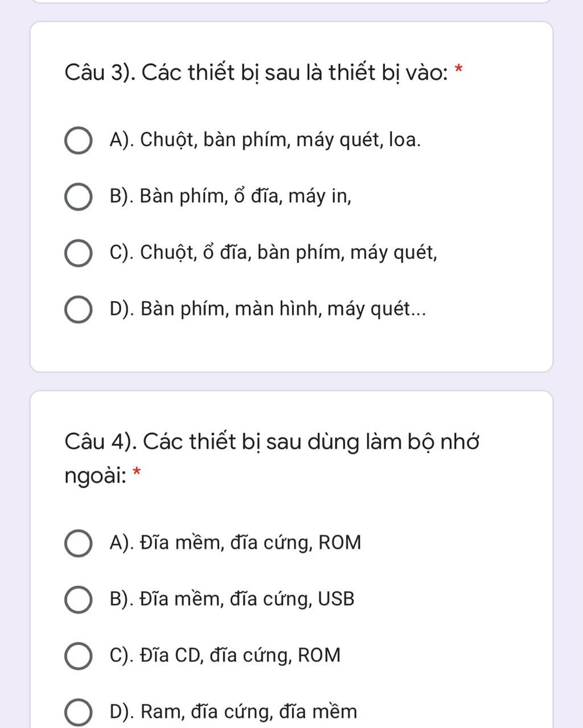583x728 pixels.
Task: Click label text 'Chuột, bàn phím, máy quét, loa.'
Action: (x=281, y=140)
